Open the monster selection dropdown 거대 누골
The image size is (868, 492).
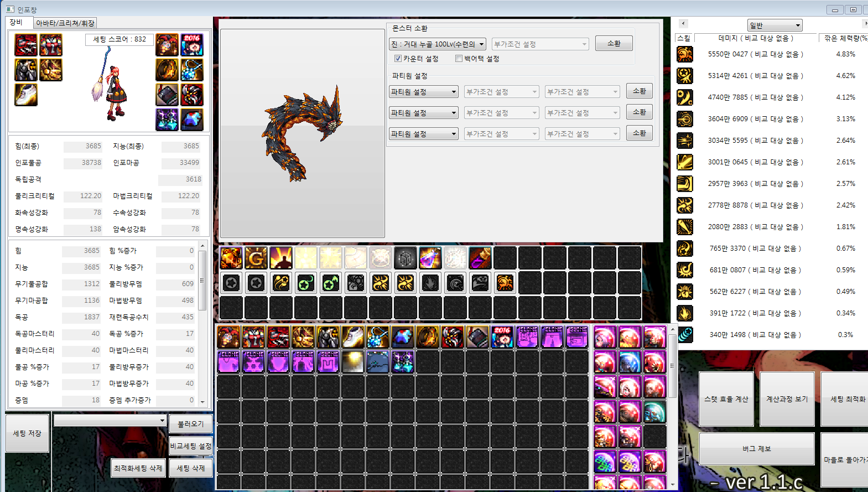coord(438,44)
